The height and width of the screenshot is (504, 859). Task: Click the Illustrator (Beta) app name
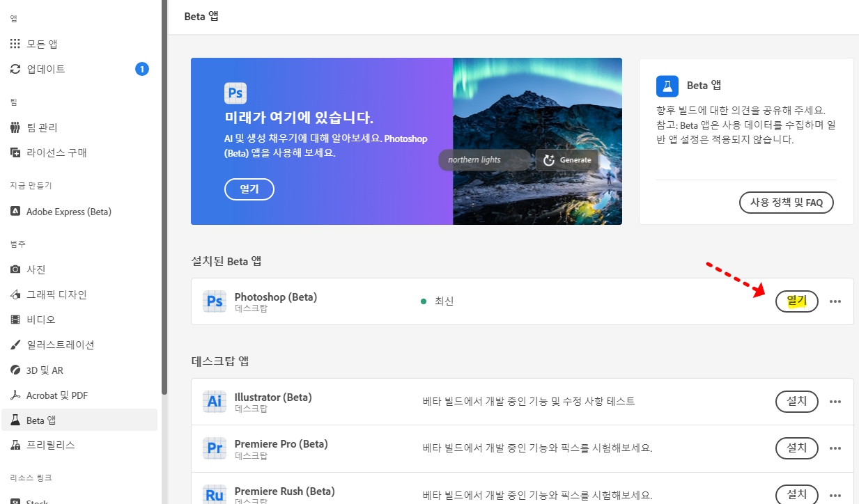click(x=273, y=397)
